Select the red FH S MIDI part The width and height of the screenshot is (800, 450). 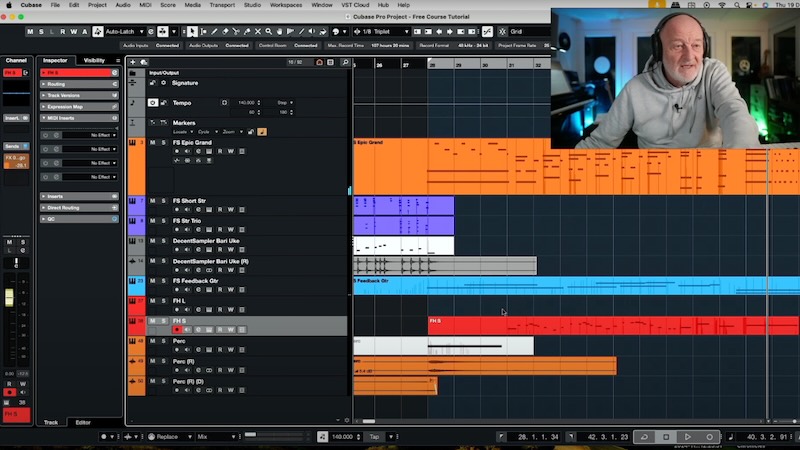coord(614,326)
